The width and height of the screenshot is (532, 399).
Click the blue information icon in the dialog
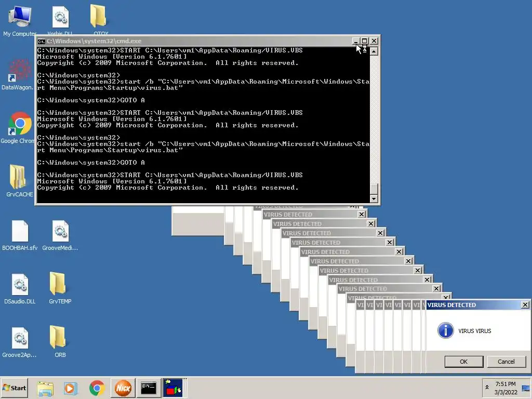pos(445,330)
